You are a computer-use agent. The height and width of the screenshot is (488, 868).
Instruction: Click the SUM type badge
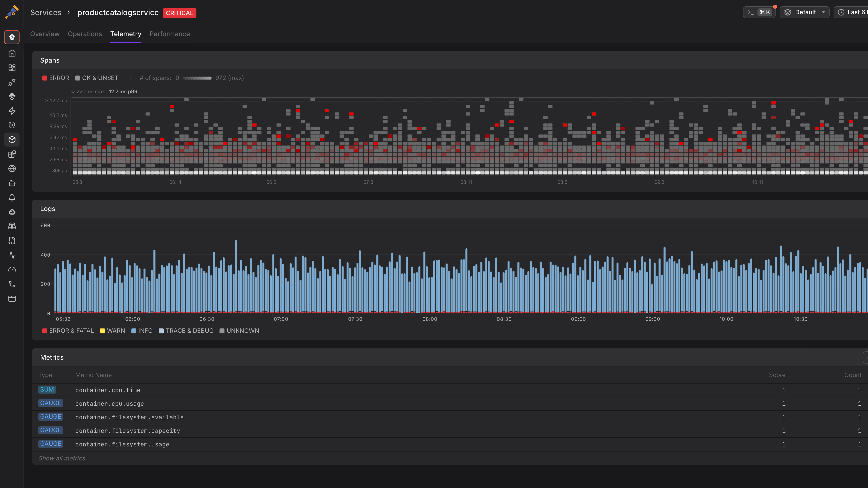tap(47, 390)
